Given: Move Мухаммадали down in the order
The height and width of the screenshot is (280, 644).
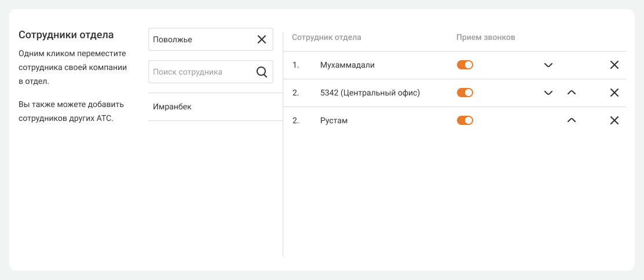Looking at the screenshot, I should (548, 65).
